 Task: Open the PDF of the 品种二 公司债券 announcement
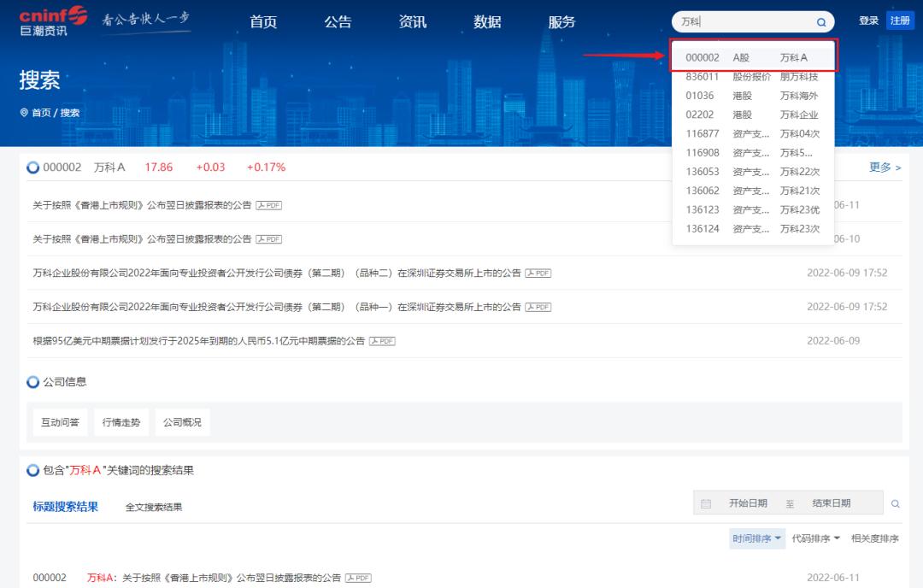coord(537,273)
